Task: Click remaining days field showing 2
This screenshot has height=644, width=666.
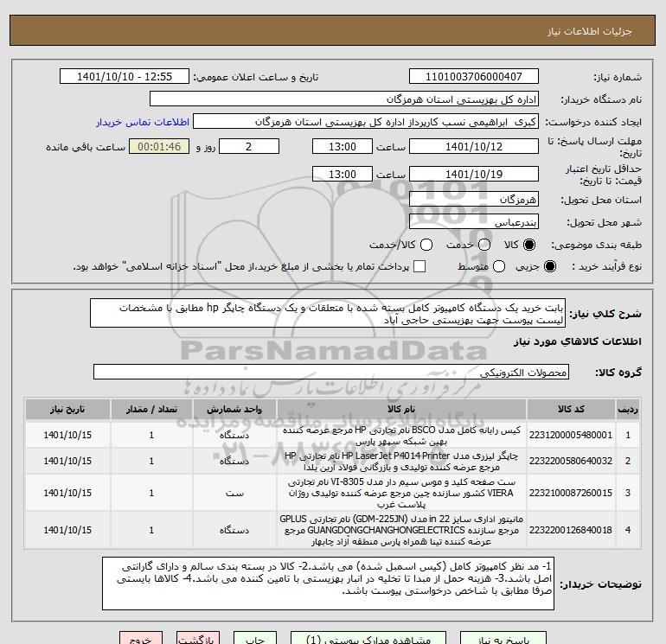Action: [x=249, y=147]
